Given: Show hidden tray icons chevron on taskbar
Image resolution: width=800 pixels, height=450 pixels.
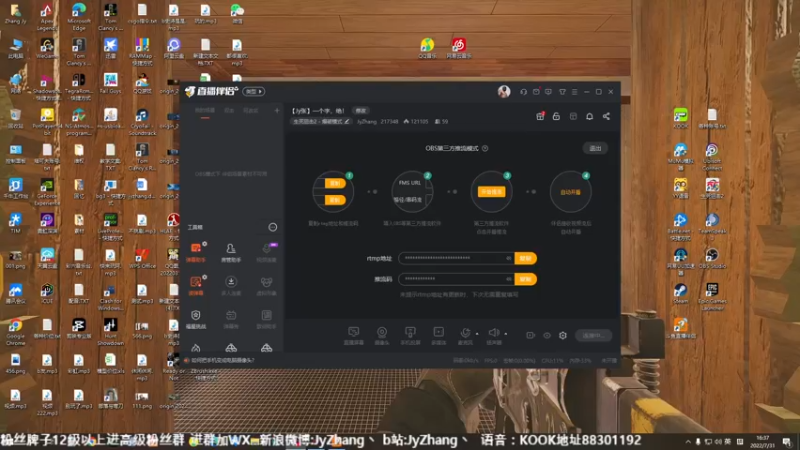Looking at the screenshot, I should coord(688,442).
